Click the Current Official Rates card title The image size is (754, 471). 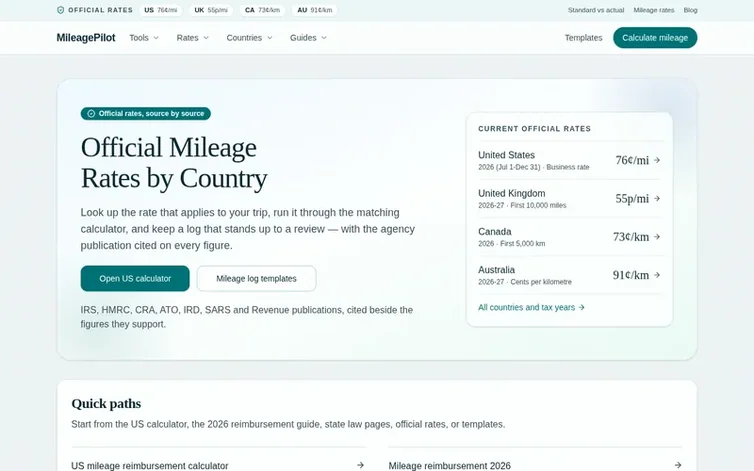534,128
